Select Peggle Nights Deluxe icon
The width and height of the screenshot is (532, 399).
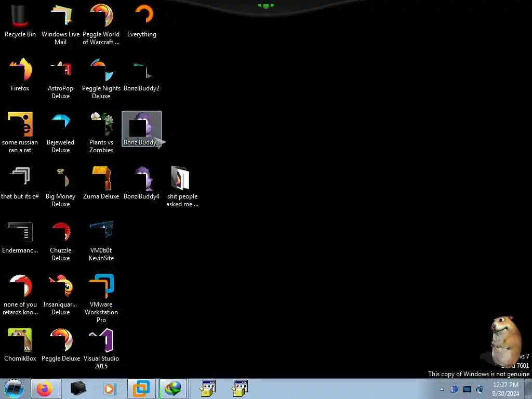click(101, 79)
